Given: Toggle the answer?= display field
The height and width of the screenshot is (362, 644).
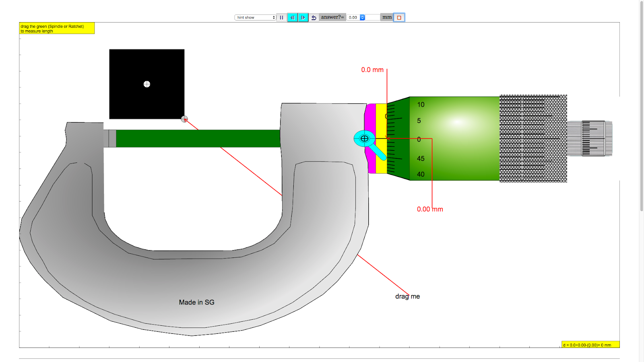Looking at the screenshot, I should 332,17.
